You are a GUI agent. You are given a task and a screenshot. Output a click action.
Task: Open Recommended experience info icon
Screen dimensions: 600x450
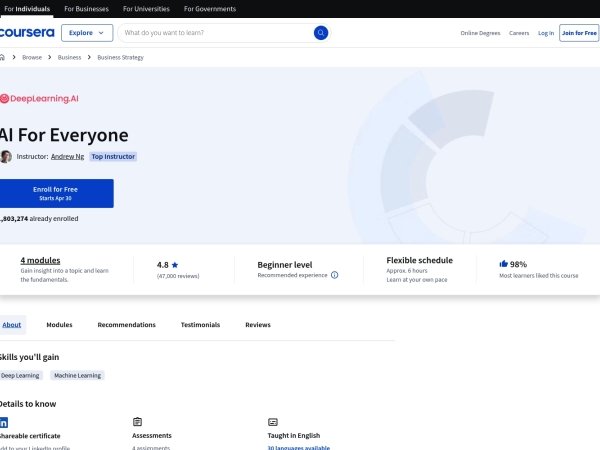click(334, 275)
